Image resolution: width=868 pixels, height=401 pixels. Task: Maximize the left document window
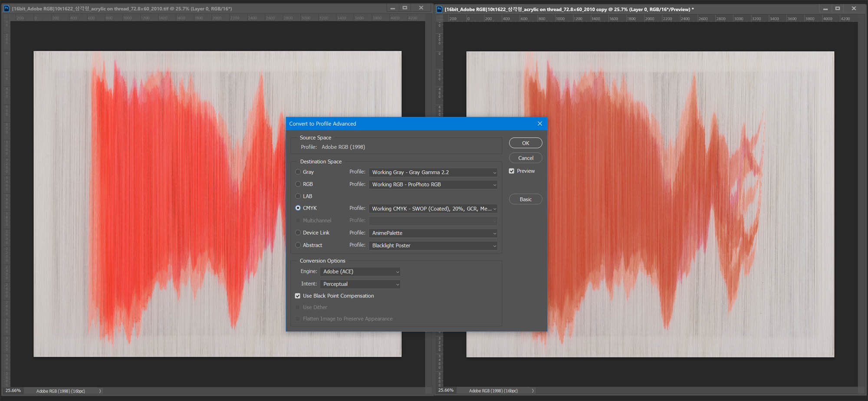click(405, 8)
